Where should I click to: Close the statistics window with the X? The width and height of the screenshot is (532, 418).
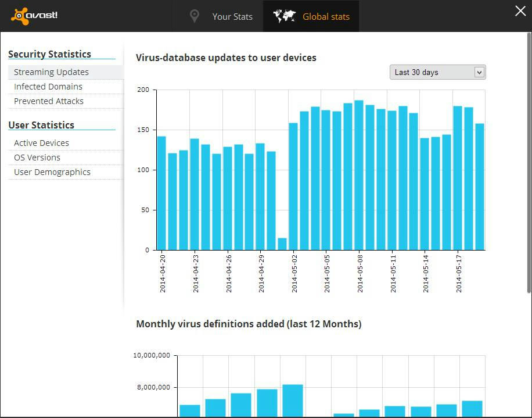coord(520,11)
